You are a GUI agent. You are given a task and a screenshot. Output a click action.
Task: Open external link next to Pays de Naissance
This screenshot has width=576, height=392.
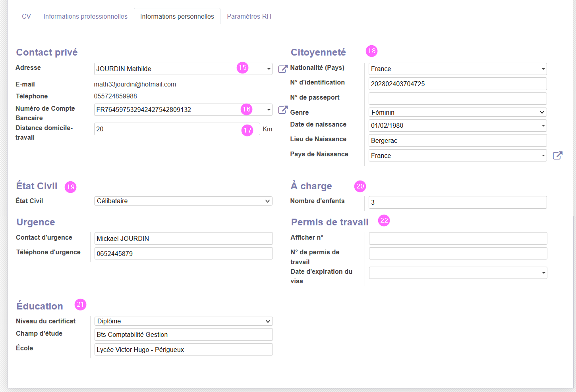558,156
